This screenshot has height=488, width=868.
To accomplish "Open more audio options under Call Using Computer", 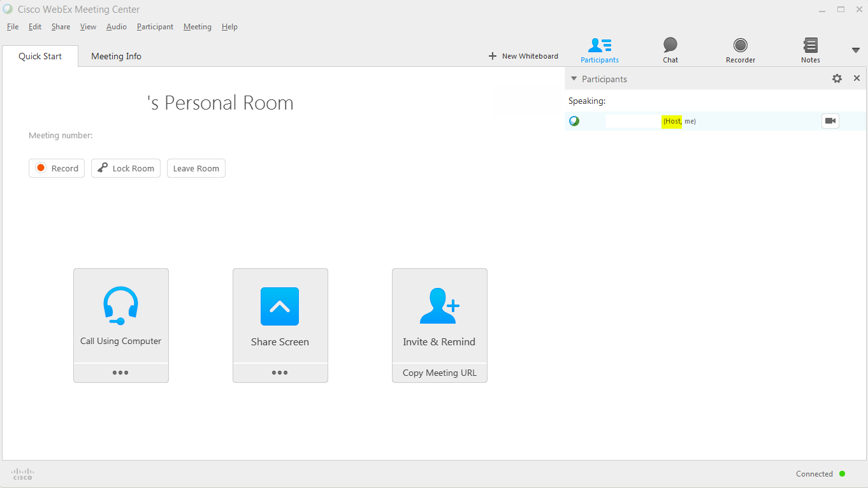I will pos(120,373).
